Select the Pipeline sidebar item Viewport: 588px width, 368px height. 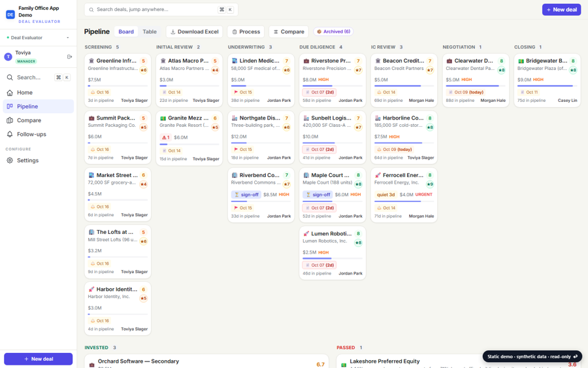[39, 107]
